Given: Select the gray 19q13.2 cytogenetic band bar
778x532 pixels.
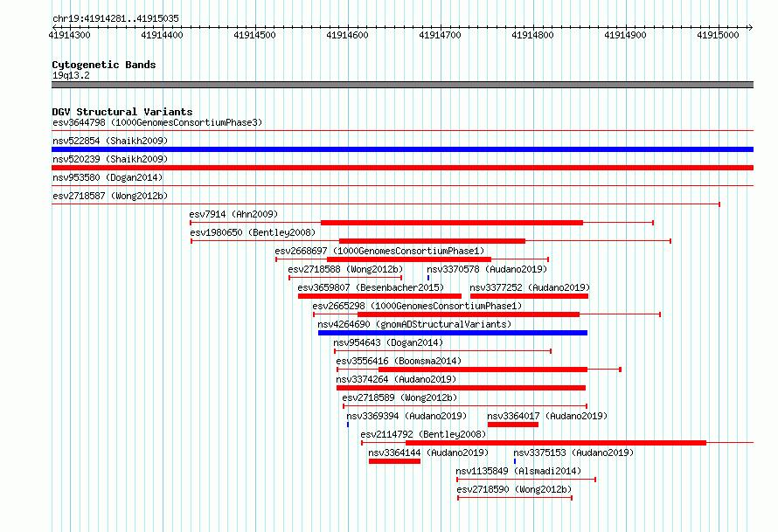Looking at the screenshot, I should 402,85.
